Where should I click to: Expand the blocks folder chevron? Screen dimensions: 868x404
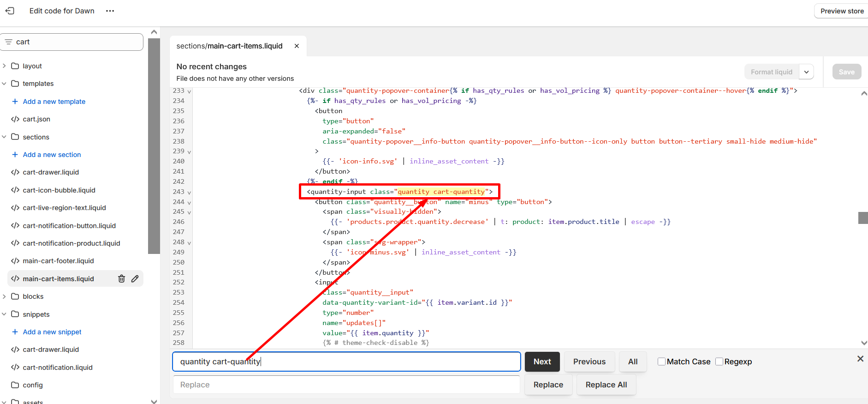point(4,296)
